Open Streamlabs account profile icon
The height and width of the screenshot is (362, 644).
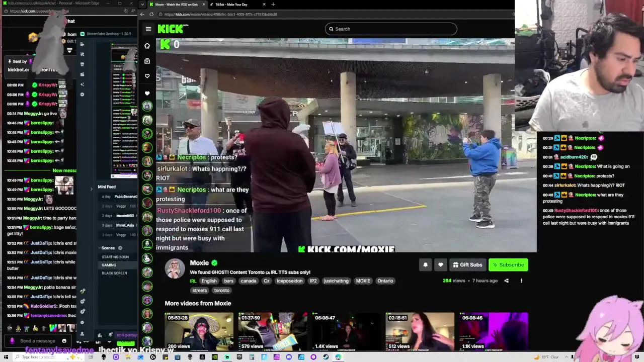(83, 333)
